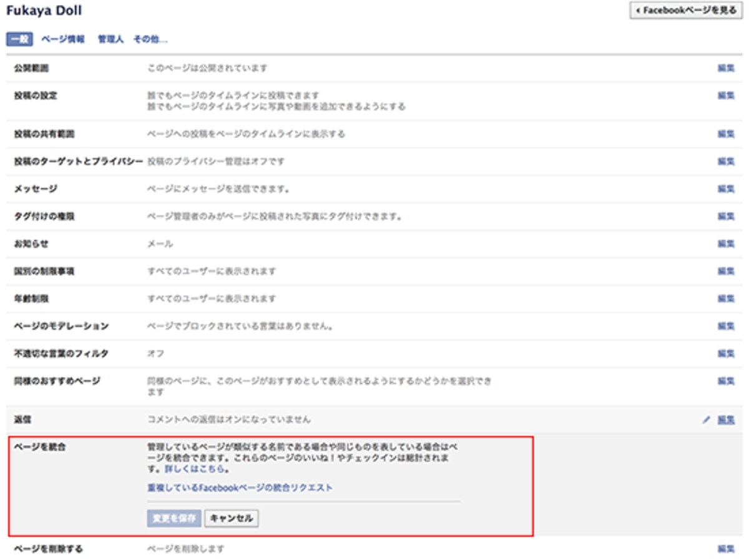
Task: Click the text 投稿のプライバシー管理はオフです
Action: click(x=216, y=162)
